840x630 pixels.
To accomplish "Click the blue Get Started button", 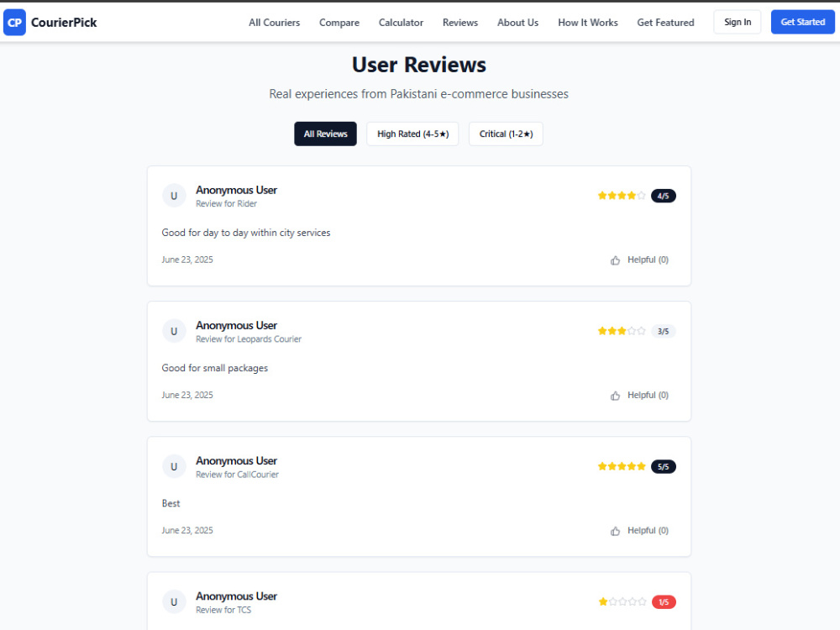I will 802,22.
